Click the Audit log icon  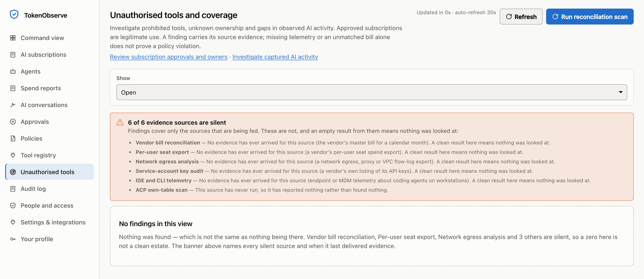point(13,189)
